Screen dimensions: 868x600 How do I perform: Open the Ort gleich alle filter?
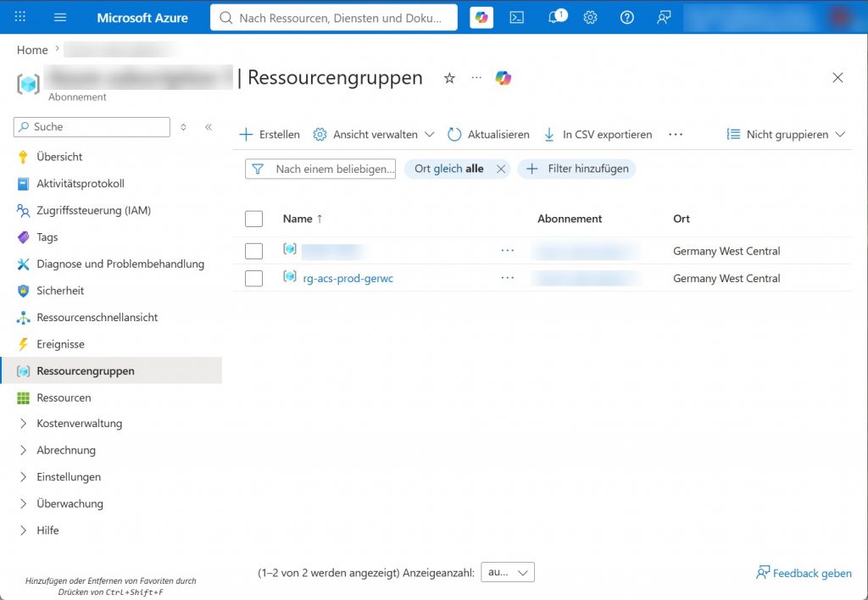449,169
